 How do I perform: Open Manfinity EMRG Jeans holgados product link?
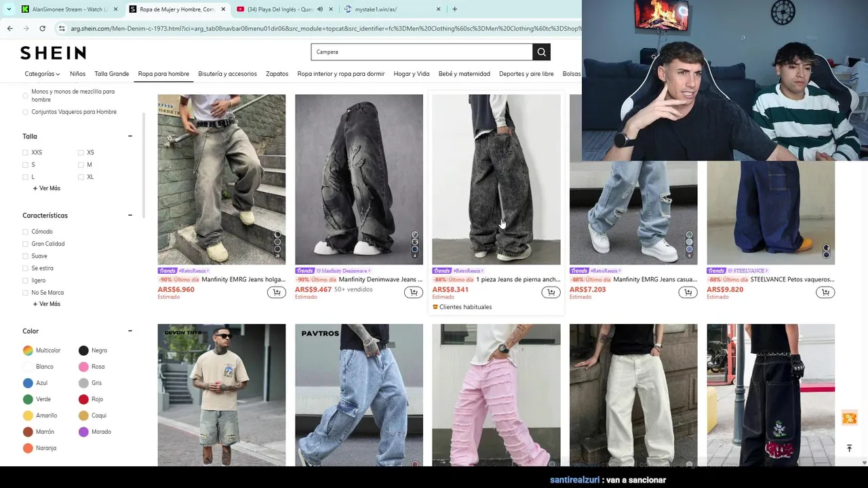[x=243, y=279]
